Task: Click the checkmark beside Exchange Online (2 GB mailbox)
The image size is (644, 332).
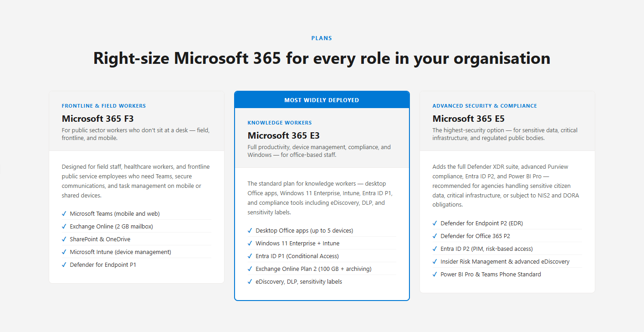Action: [64, 226]
